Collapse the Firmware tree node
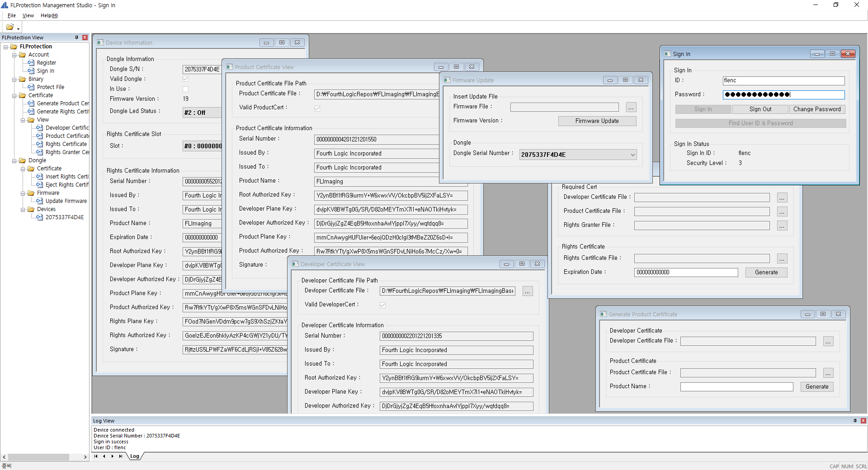The image size is (868, 470). [23, 193]
